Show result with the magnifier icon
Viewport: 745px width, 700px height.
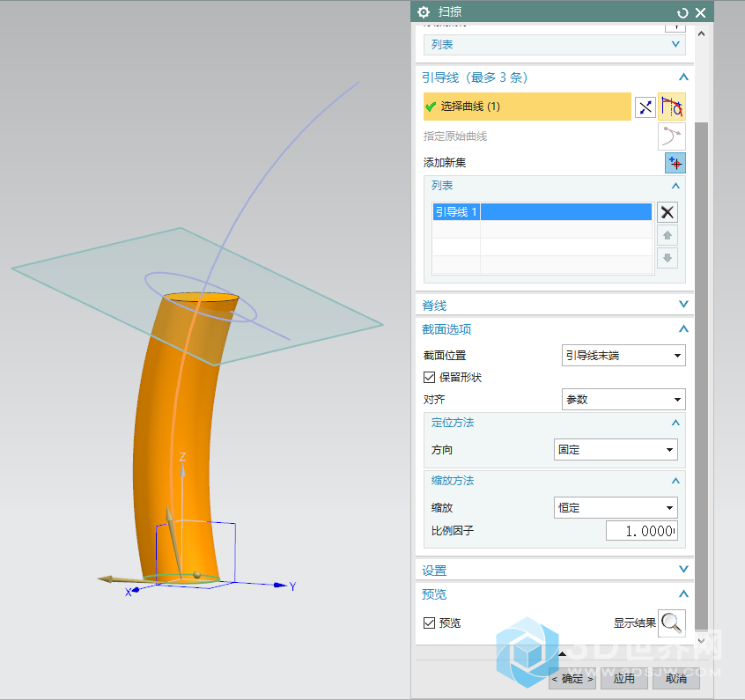click(x=671, y=623)
